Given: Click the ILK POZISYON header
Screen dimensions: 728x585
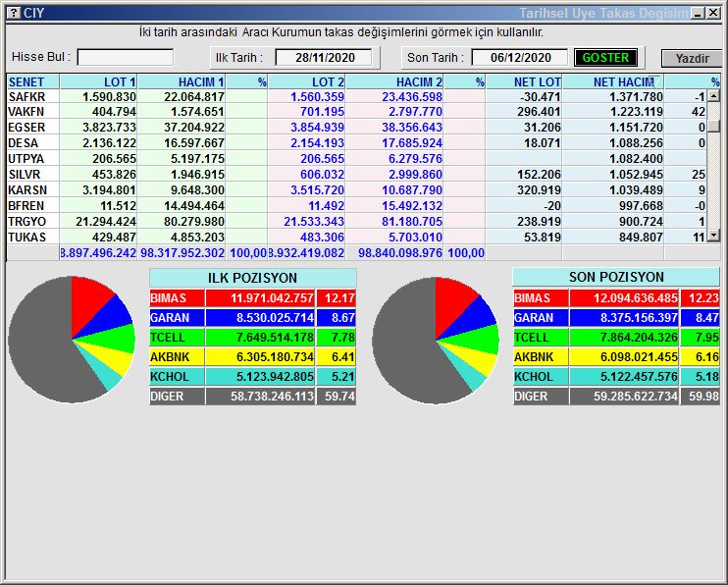Looking at the screenshot, I should [252, 278].
